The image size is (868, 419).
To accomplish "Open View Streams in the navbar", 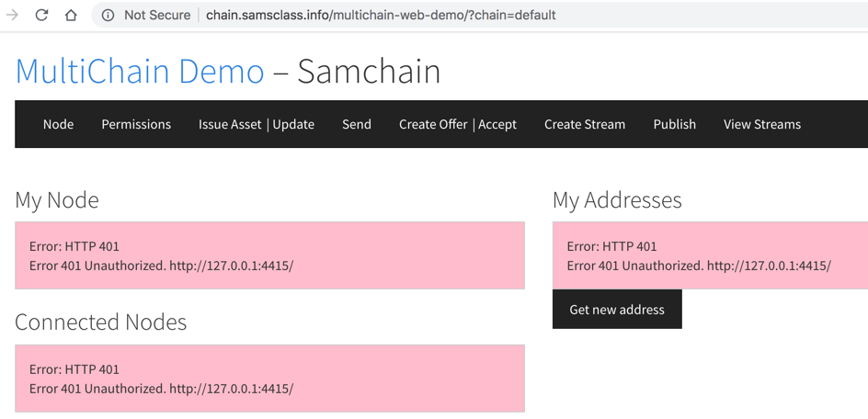I will (762, 124).
